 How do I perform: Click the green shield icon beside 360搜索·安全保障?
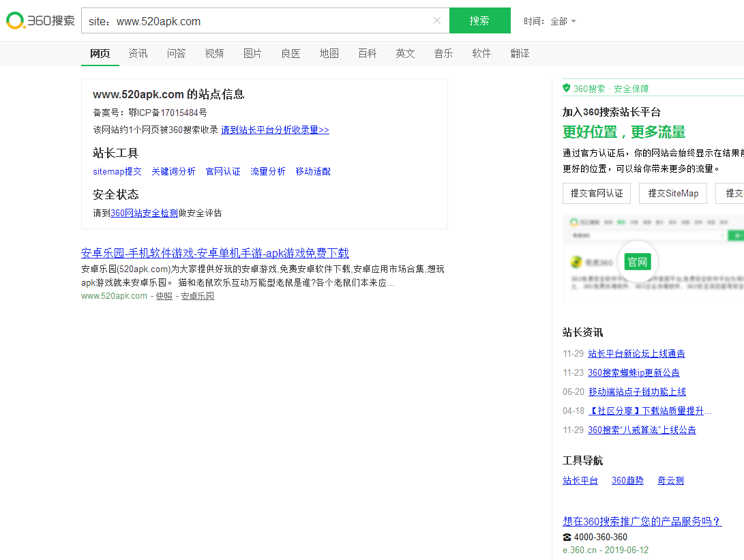pos(567,89)
